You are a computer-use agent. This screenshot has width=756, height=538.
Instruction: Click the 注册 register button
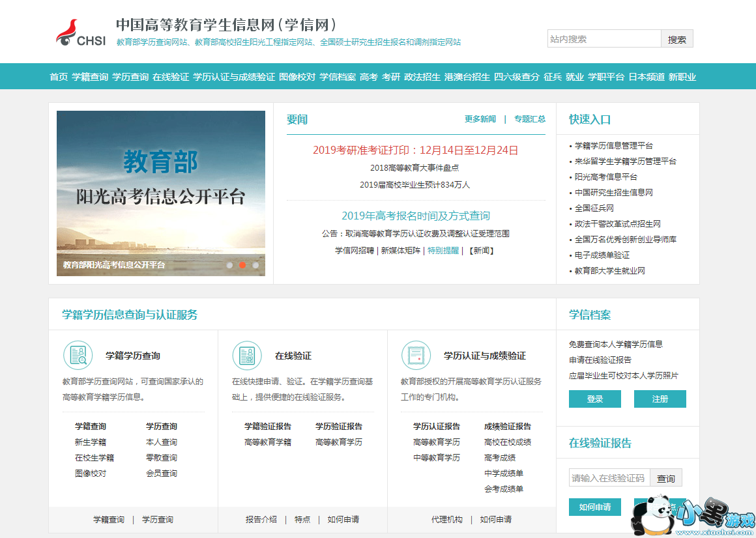point(660,399)
